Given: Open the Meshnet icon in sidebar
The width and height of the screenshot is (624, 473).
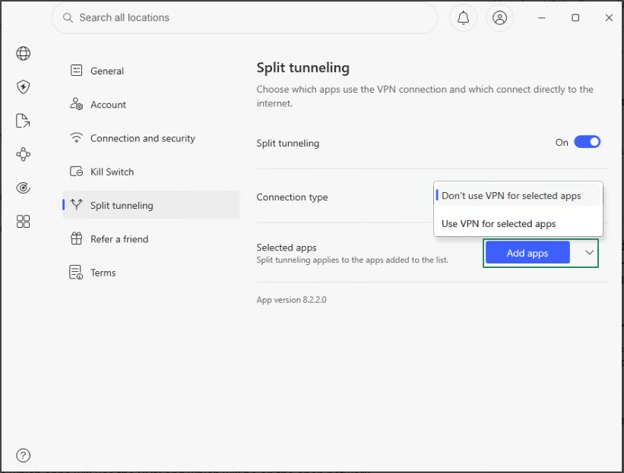Looking at the screenshot, I should pyautogui.click(x=23, y=154).
